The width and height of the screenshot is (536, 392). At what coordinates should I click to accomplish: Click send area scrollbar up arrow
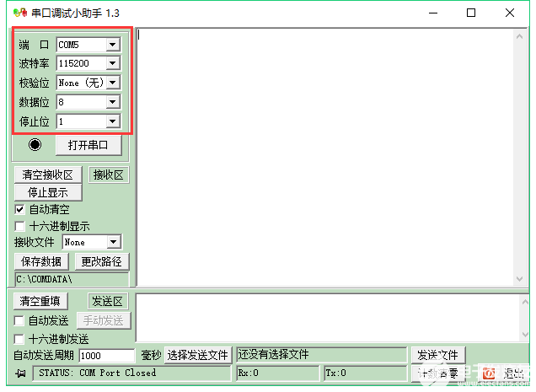[525, 302]
